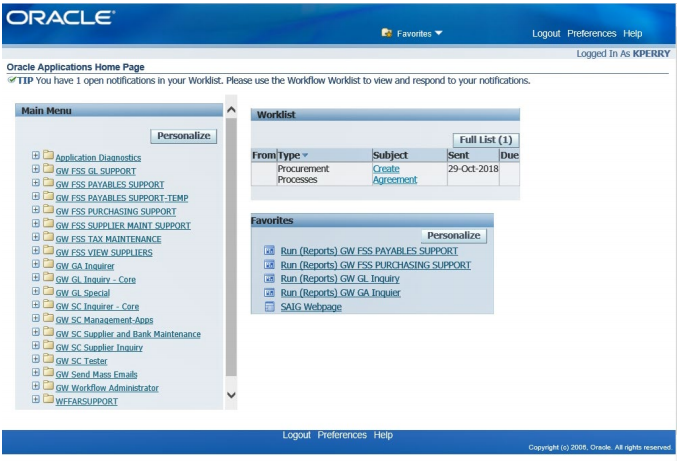Click the Main Menu scrollbar up arrow

pyautogui.click(x=231, y=110)
